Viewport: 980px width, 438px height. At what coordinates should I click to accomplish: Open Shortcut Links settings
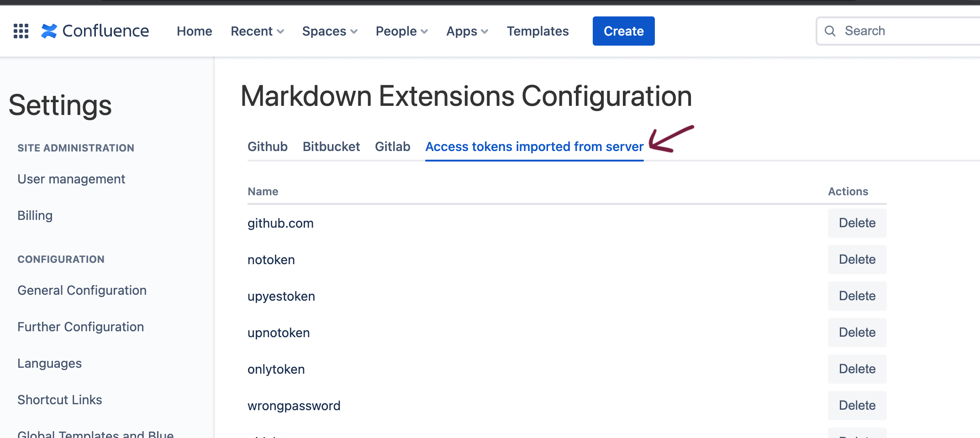click(x=60, y=400)
